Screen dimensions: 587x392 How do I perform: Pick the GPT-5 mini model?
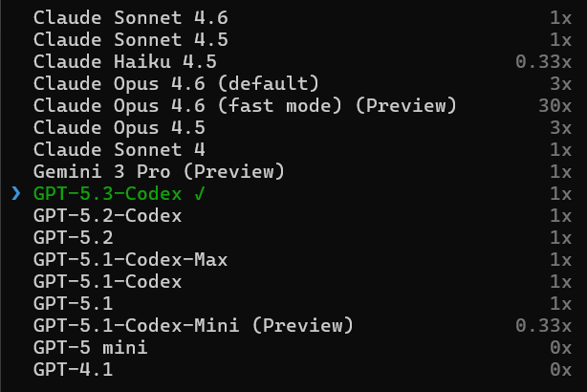click(x=90, y=348)
